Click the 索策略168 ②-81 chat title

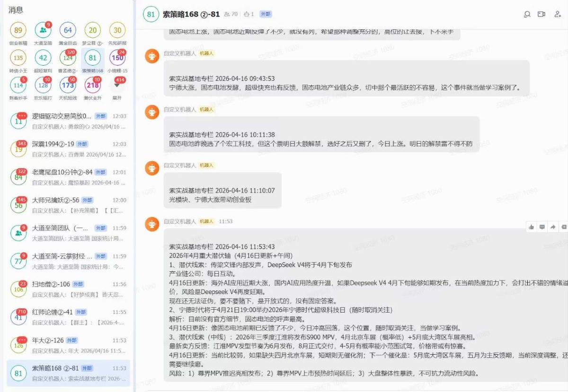click(191, 14)
